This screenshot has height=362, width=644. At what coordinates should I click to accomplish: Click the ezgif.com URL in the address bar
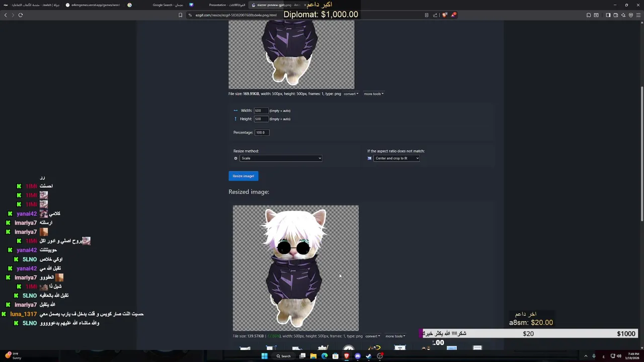[x=236, y=15]
